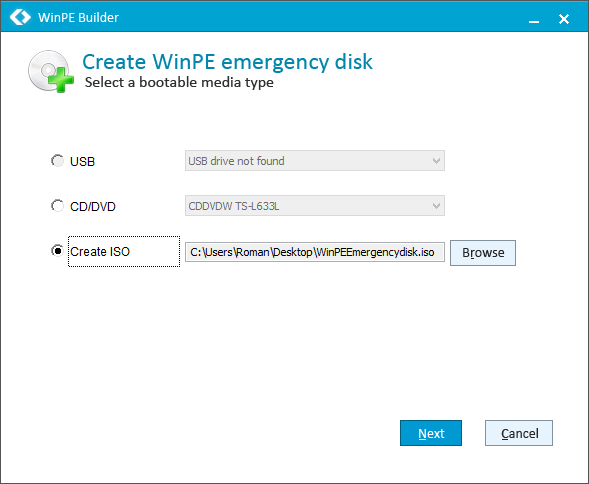Click the emergency disk CD icon
The height and width of the screenshot is (484, 589).
click(x=51, y=71)
